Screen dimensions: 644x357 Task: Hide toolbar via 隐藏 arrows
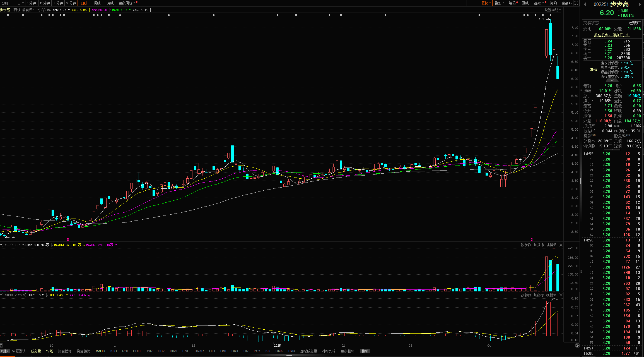pos(567,3)
